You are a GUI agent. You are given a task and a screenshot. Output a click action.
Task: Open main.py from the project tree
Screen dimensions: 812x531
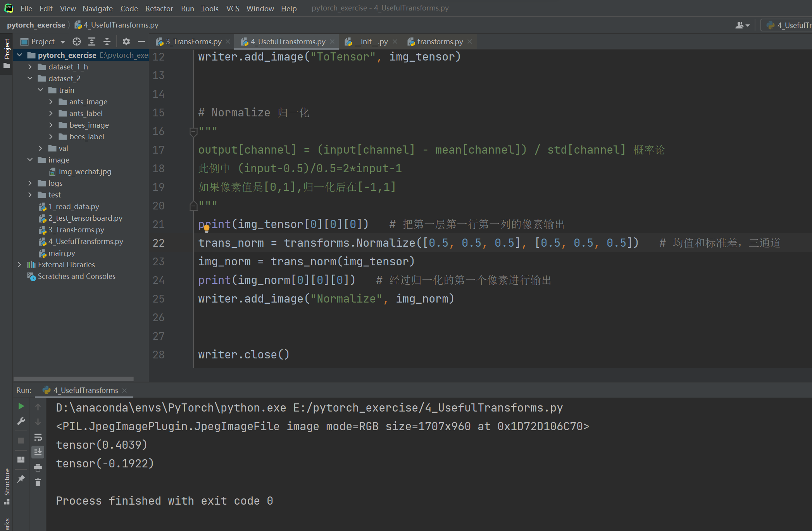coord(62,253)
